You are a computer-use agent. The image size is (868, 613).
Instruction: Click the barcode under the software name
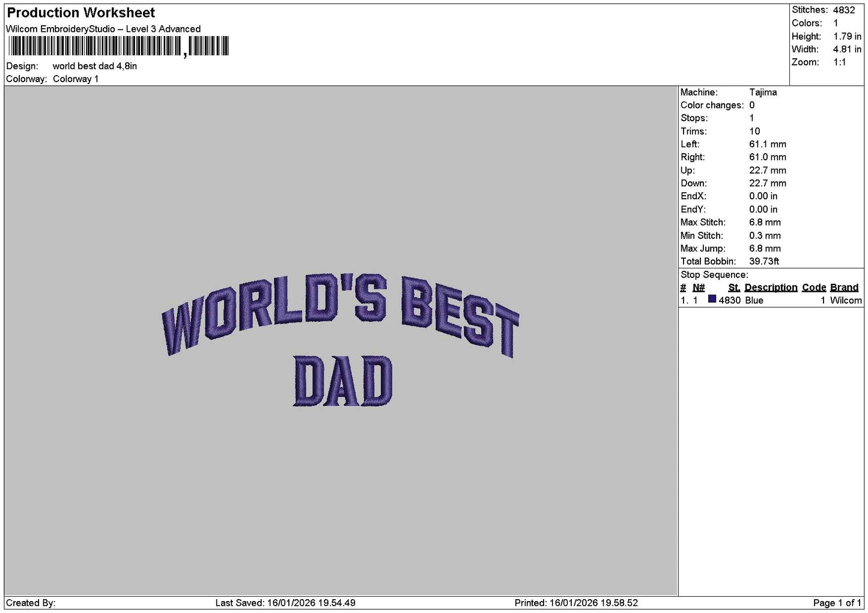(119, 46)
